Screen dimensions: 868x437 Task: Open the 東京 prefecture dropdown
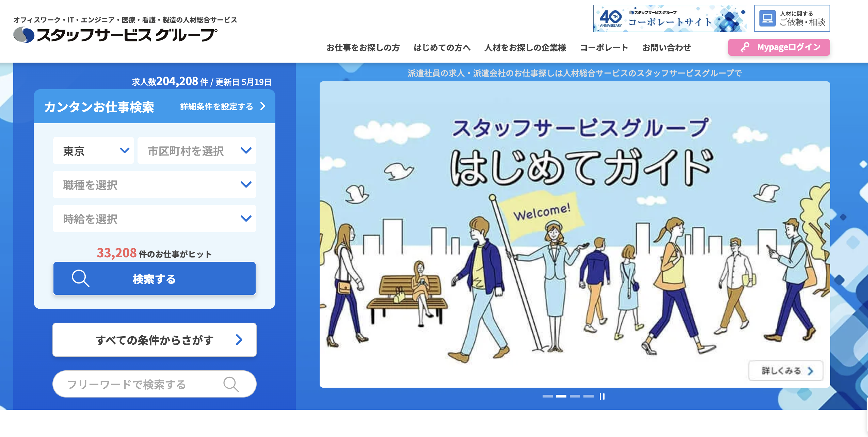tap(93, 150)
